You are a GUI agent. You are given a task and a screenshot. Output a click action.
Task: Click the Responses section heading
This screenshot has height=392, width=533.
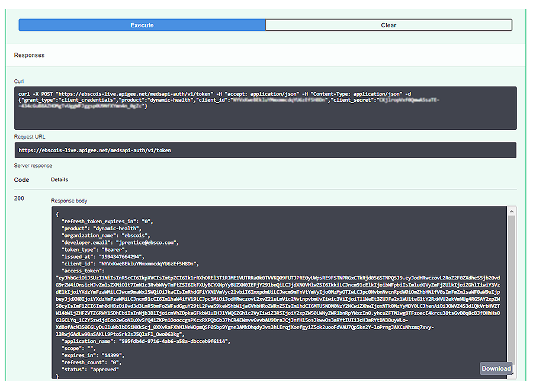point(29,55)
